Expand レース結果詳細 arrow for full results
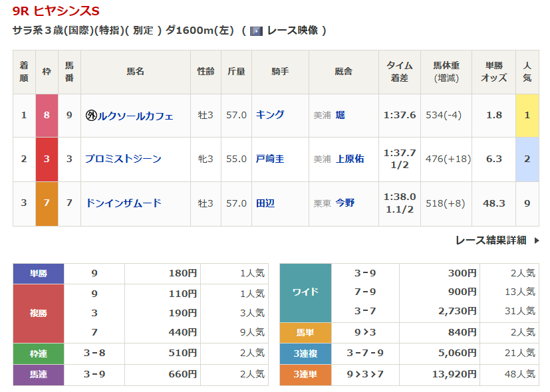This screenshot has height=392, width=550. click(x=537, y=241)
